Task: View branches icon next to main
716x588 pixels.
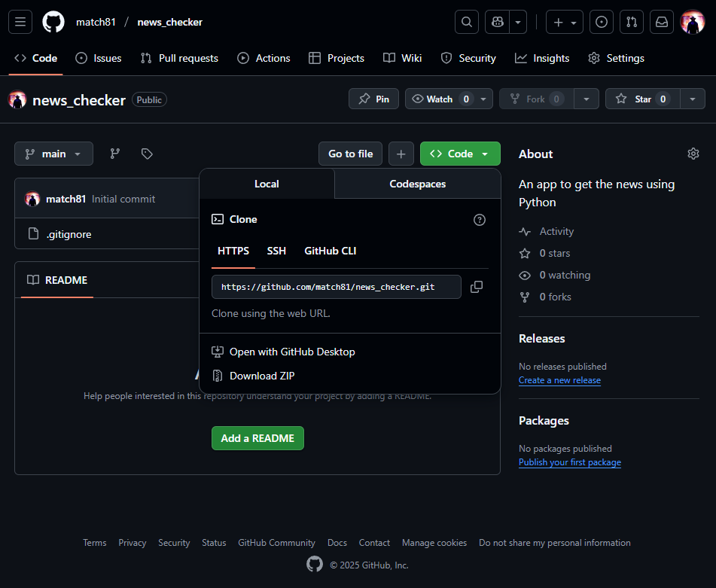Action: click(x=115, y=154)
